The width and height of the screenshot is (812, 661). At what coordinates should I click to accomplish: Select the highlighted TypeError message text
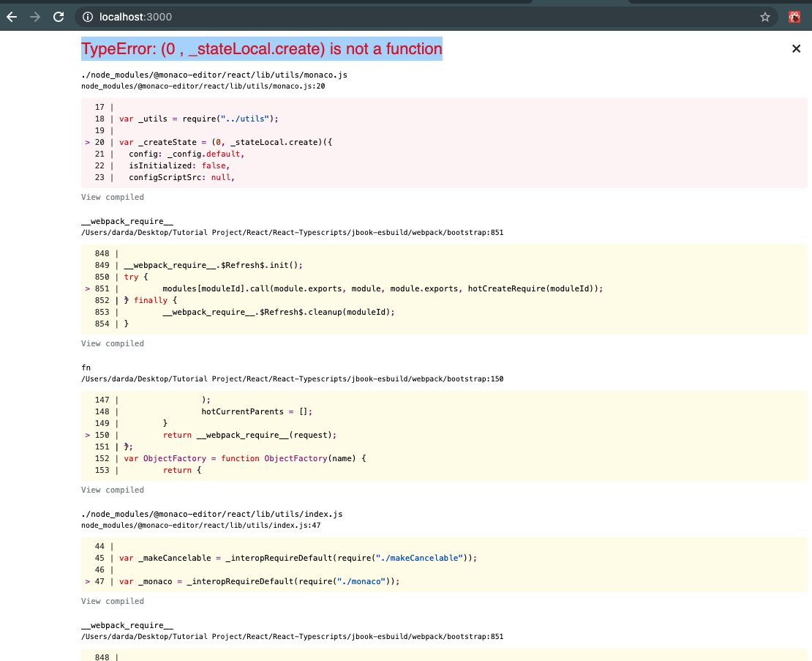tap(260, 48)
